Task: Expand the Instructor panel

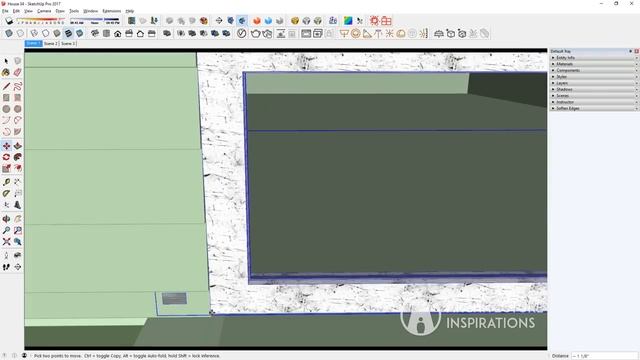Action: tap(594, 102)
